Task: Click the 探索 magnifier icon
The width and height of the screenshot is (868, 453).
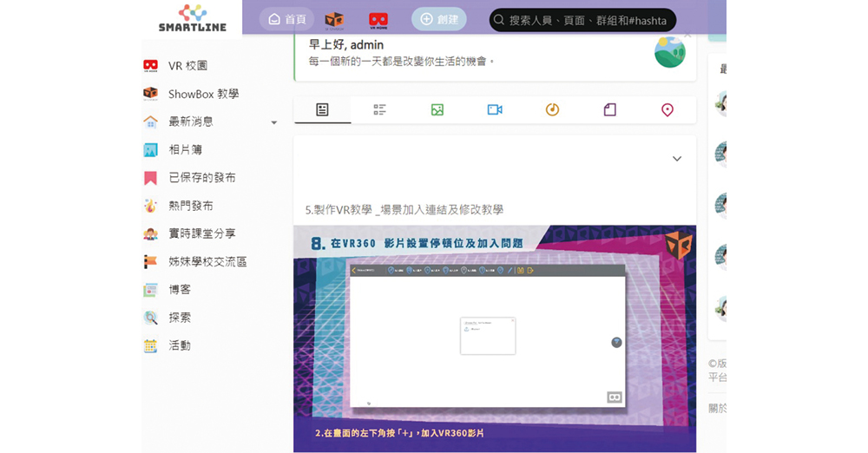Action: coord(150,318)
